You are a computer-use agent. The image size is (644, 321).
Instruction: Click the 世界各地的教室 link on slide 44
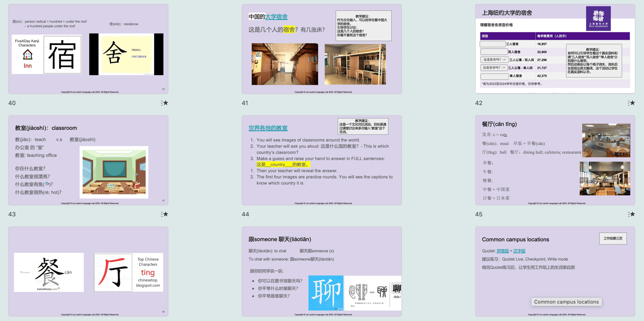pyautogui.click(x=268, y=128)
